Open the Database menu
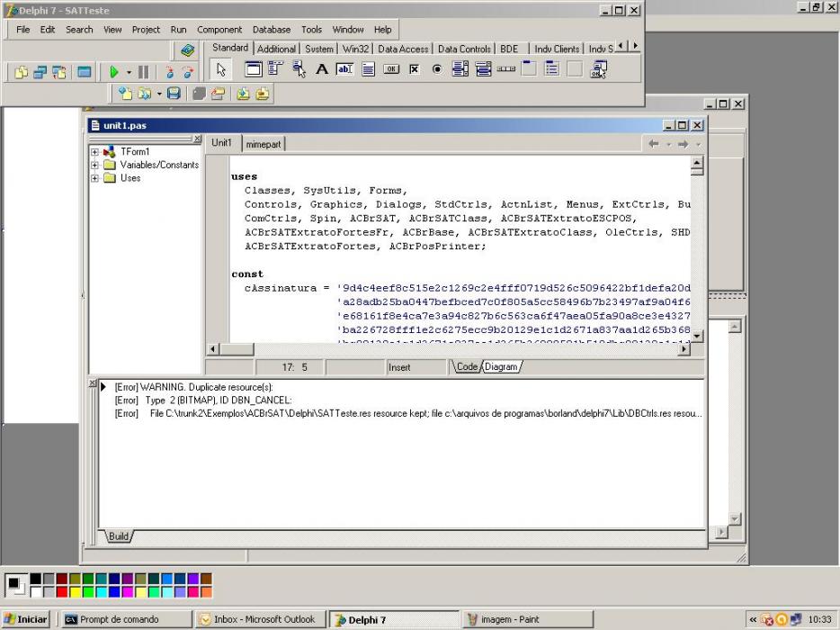 pos(272,30)
